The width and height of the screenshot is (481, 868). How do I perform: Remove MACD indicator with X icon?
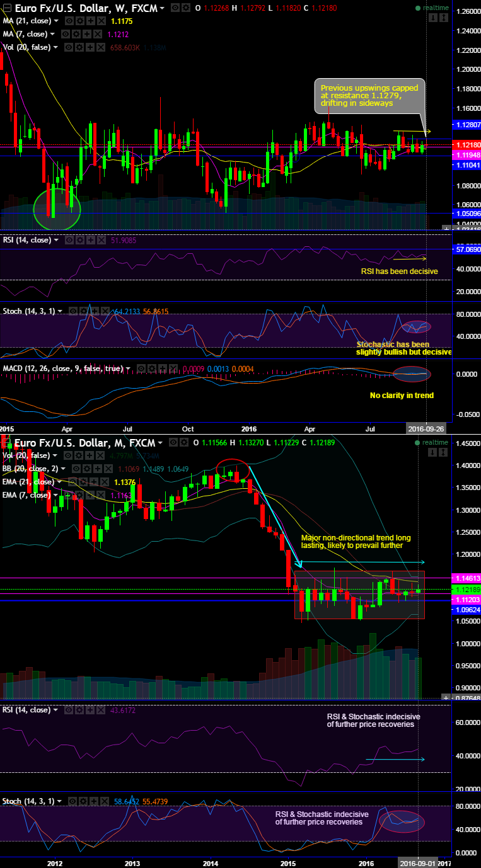(x=173, y=368)
